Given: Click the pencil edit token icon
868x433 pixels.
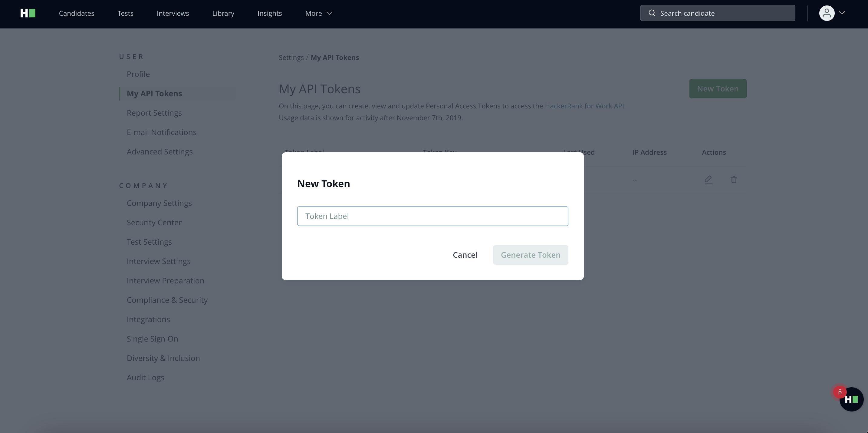Looking at the screenshot, I should (x=708, y=180).
